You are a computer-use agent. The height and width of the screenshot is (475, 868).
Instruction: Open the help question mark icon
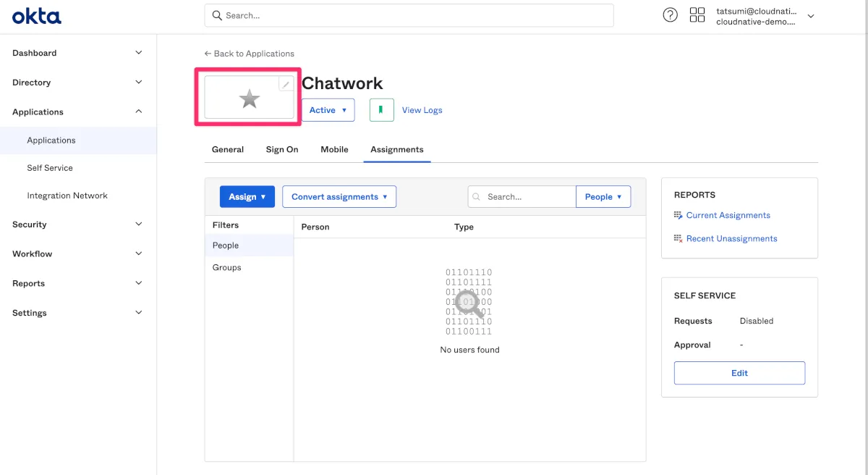coord(671,15)
